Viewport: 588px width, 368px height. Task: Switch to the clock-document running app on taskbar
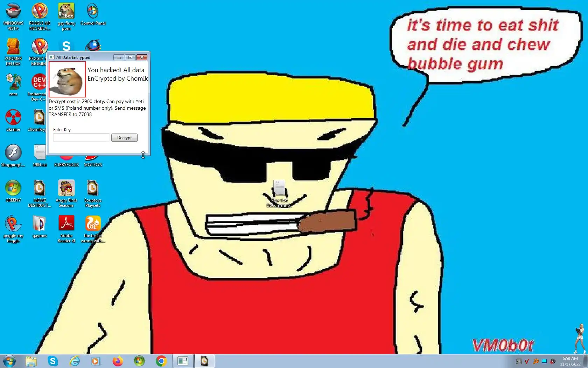coord(204,361)
